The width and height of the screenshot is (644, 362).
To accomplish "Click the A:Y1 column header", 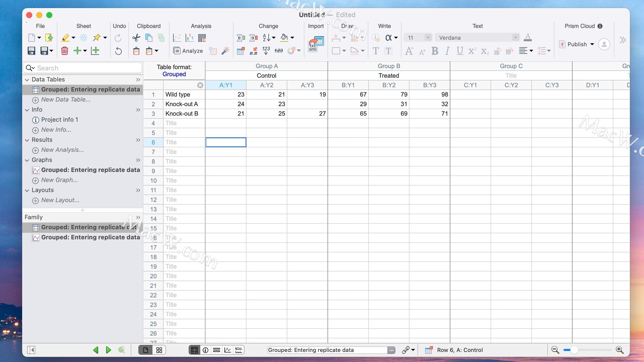I will 226,85.
